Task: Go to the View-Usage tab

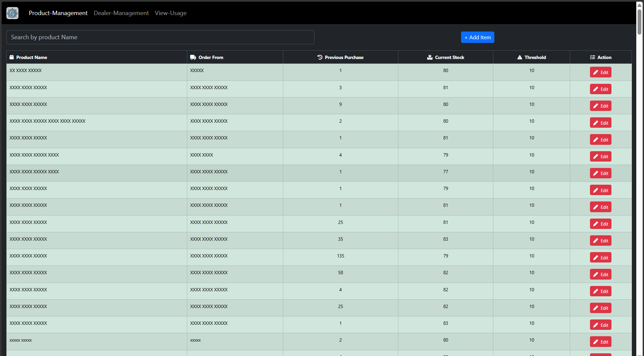Action: (170, 13)
